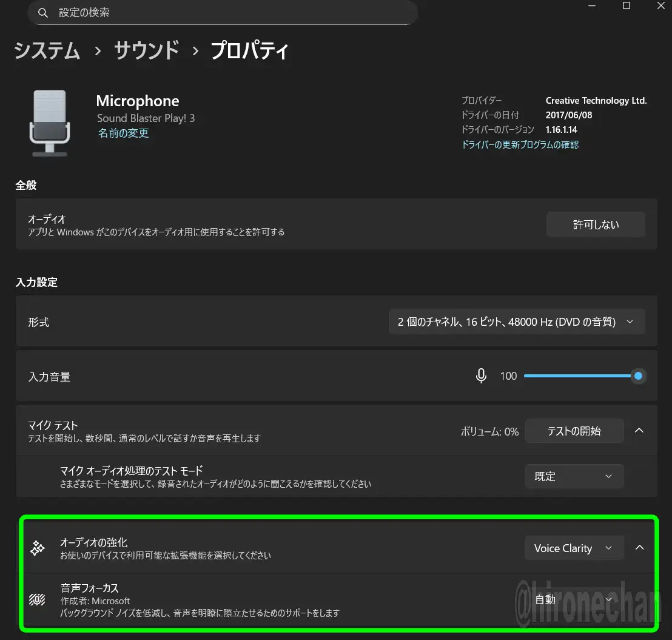This screenshot has height=640, width=672.
Task: Open the Voice Clarity dropdown
Action: (x=574, y=548)
